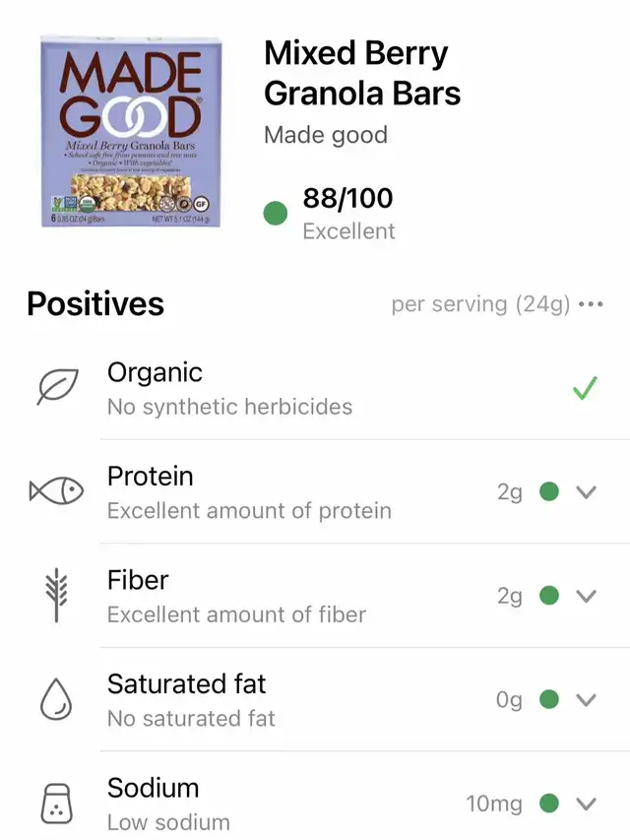Screen dimensions: 630x840
Task: Tap the green dot next to Protein 2g
Action: pos(549,491)
